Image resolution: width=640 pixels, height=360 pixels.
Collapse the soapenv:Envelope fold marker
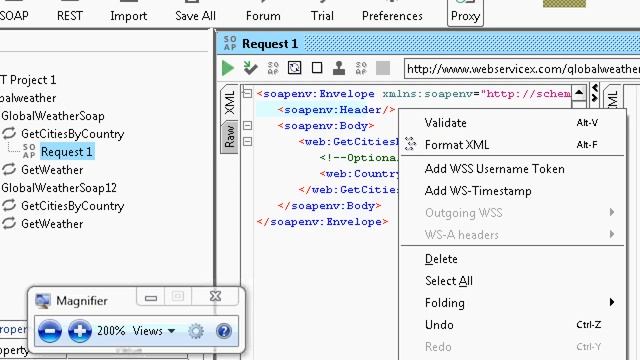click(x=247, y=93)
